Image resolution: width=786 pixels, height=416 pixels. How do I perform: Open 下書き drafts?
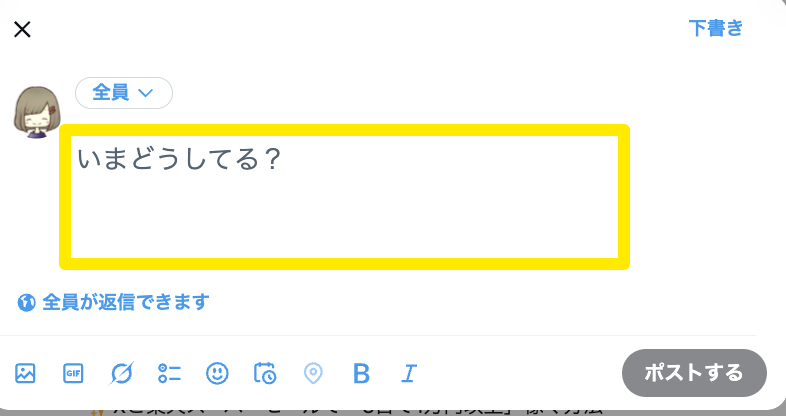[x=716, y=28]
